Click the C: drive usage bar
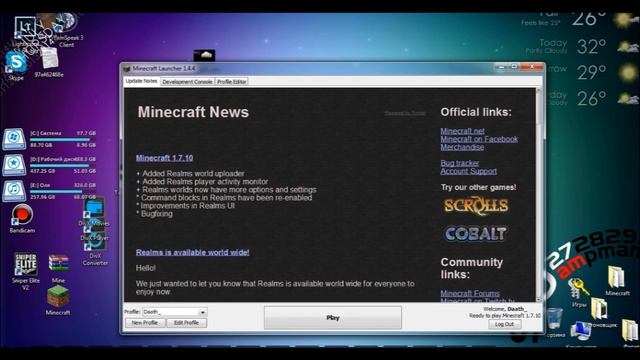This screenshot has width=640, height=360. pos(63,140)
